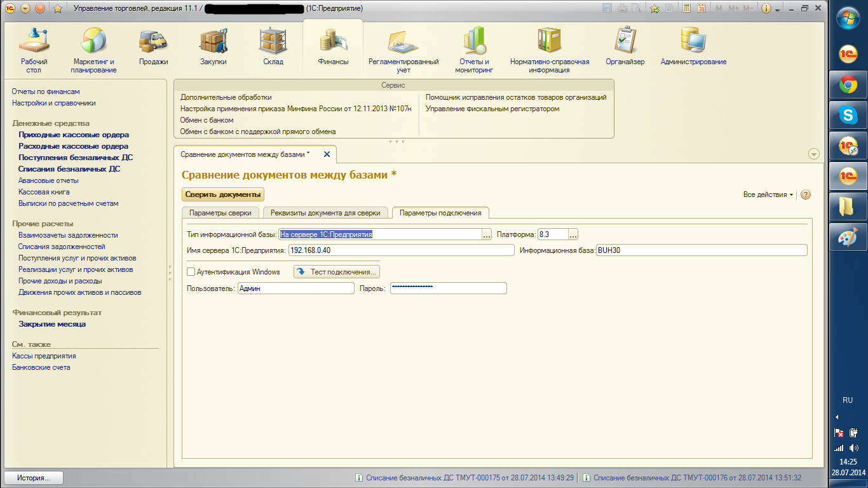This screenshot has width=868, height=488.
Task: Click the Тест подключения button
Action: [337, 272]
